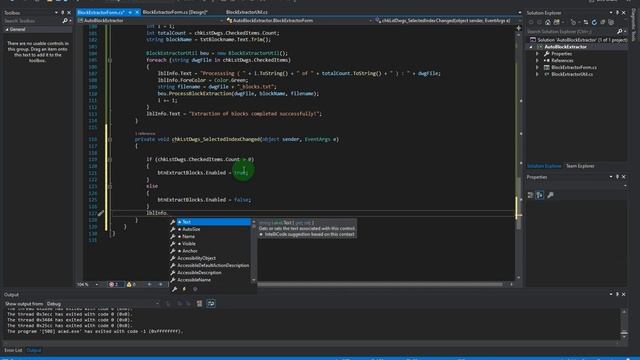This screenshot has height=360, width=640.
Task: Click the Refresh icon in Solution Explorer
Action: tap(594, 22)
